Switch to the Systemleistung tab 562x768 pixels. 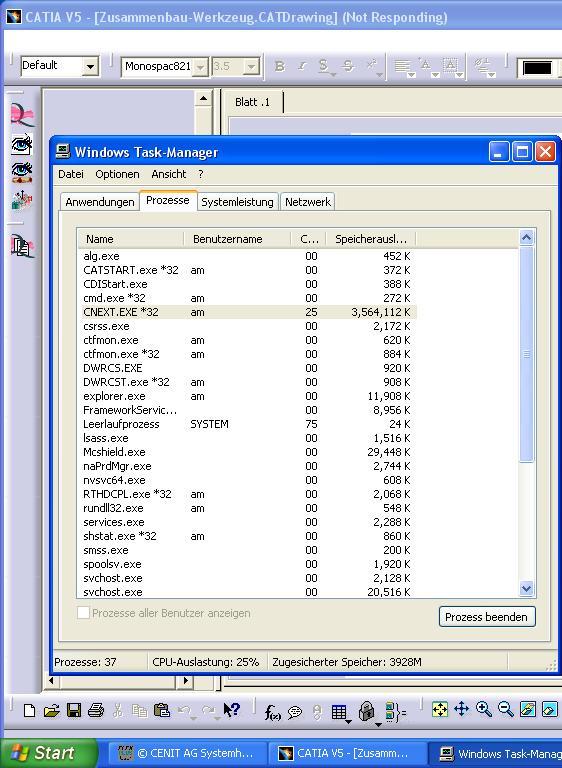(x=237, y=202)
